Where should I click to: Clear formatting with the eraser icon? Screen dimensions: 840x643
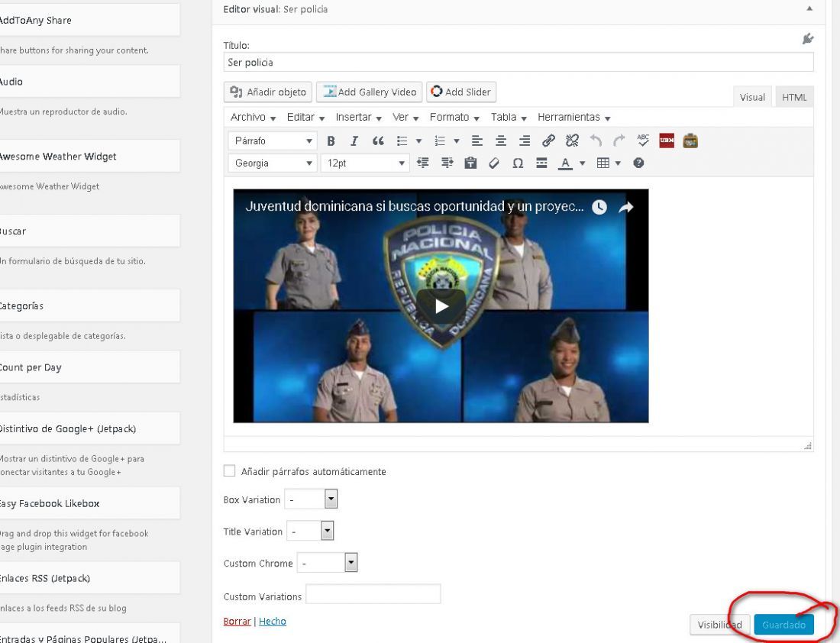click(x=494, y=163)
